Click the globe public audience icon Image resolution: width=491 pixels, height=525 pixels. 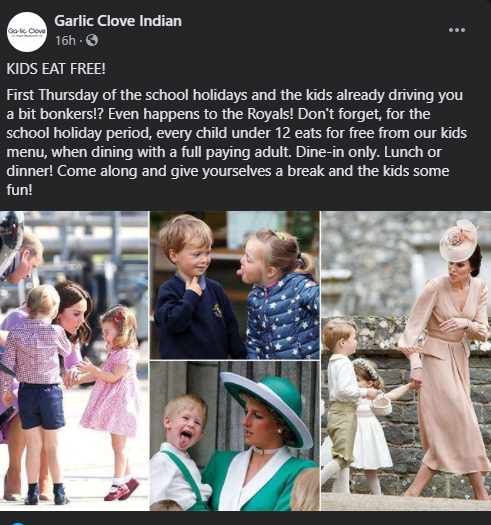pos(92,41)
